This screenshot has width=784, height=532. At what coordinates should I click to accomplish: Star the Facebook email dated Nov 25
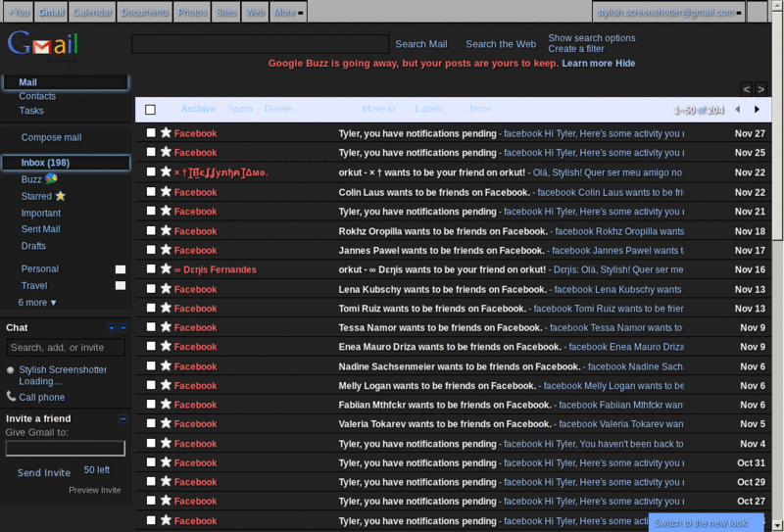coord(166,152)
